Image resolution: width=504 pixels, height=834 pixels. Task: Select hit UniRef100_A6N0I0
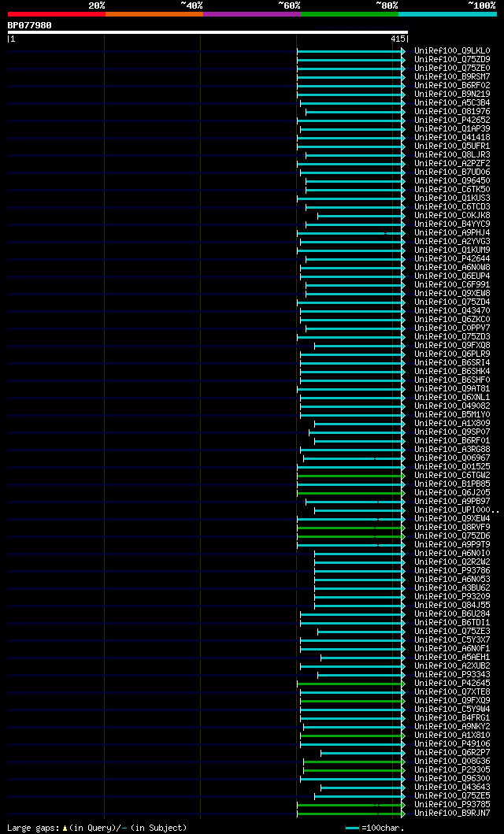pyautogui.click(x=453, y=554)
